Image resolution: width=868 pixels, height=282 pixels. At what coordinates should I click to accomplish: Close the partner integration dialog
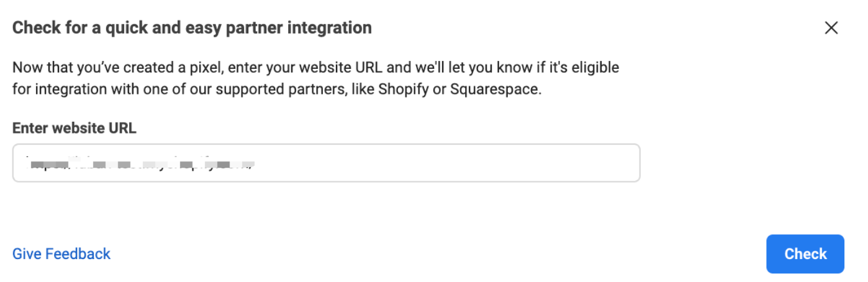[831, 28]
